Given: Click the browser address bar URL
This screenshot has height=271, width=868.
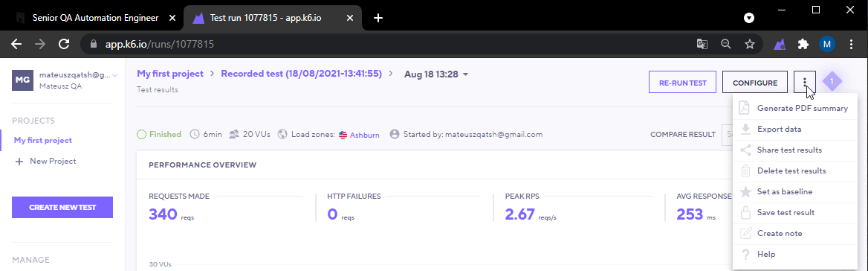Looking at the screenshot, I should tap(160, 45).
